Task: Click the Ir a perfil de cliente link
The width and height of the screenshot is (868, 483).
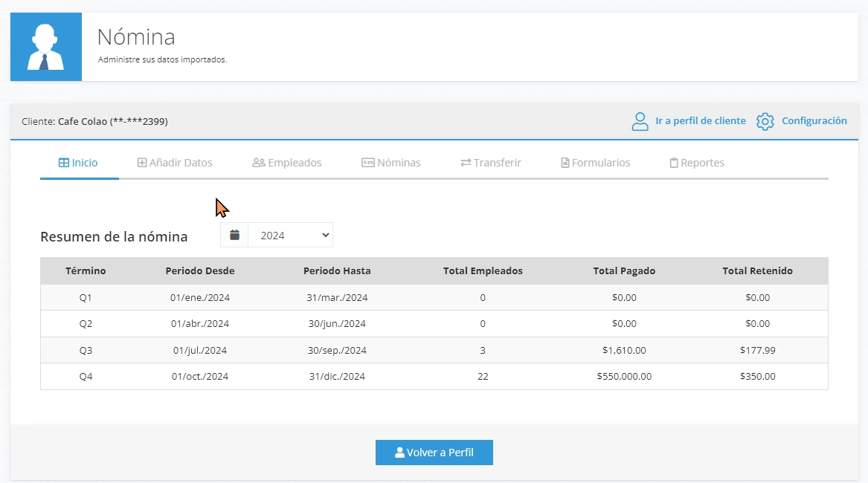Action: point(700,120)
